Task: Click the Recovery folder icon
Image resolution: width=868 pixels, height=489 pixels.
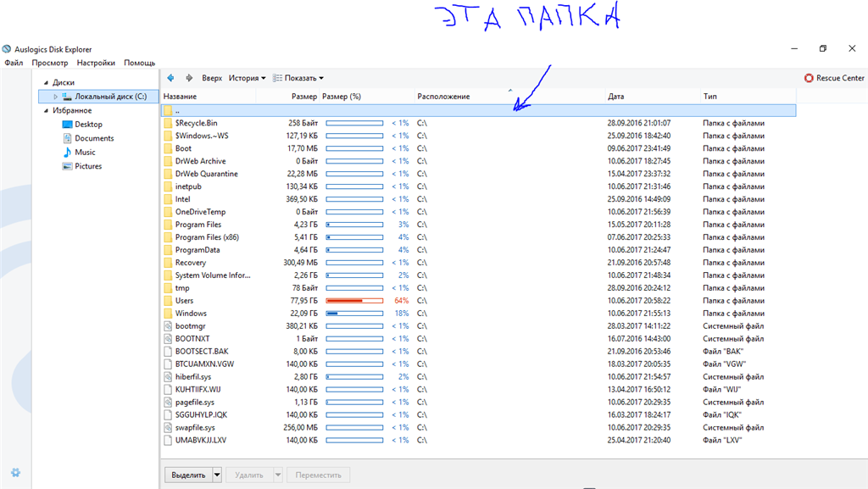Action: tap(168, 263)
